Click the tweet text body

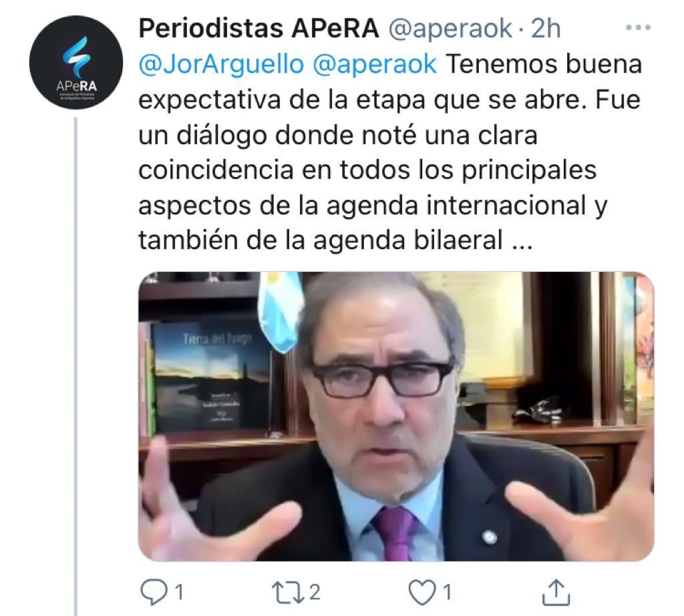click(x=390, y=152)
